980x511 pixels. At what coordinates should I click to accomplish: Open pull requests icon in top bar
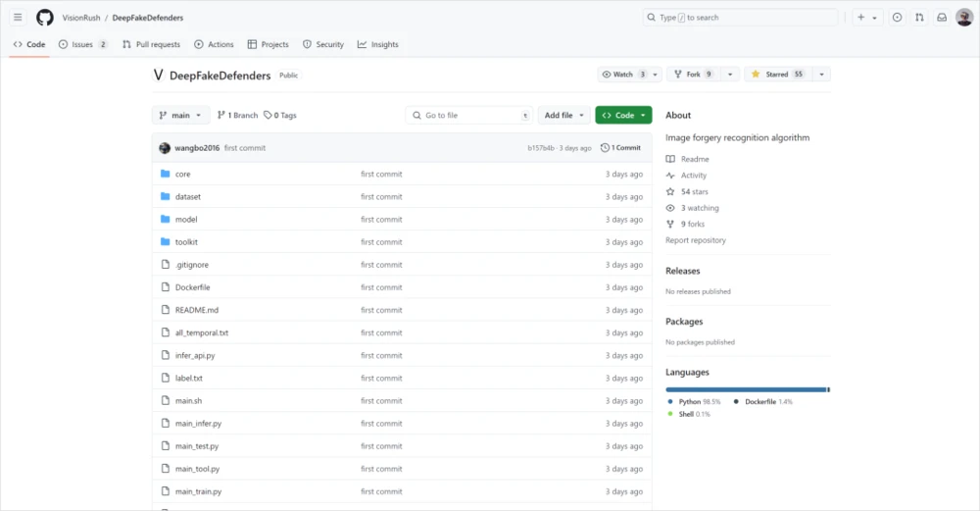point(919,18)
